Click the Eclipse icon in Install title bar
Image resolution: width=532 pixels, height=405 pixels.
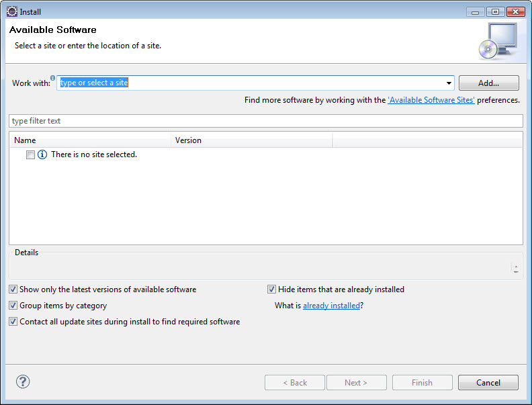pyautogui.click(x=11, y=11)
